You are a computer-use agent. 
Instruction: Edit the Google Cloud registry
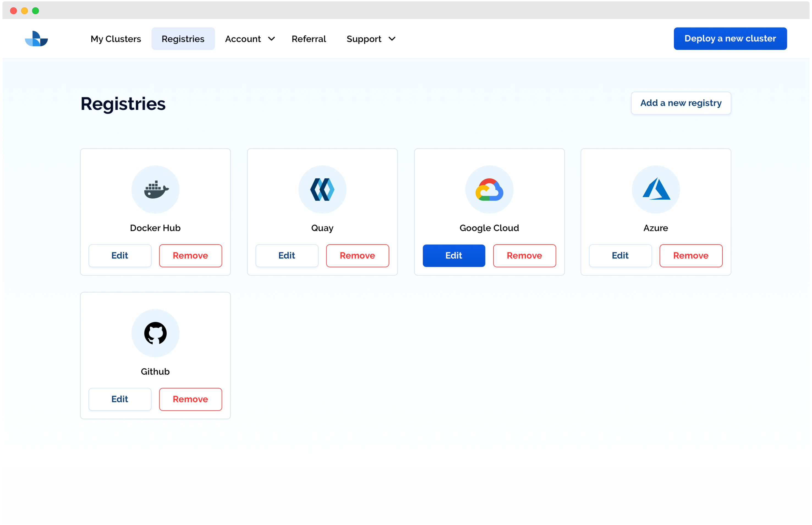click(x=454, y=255)
